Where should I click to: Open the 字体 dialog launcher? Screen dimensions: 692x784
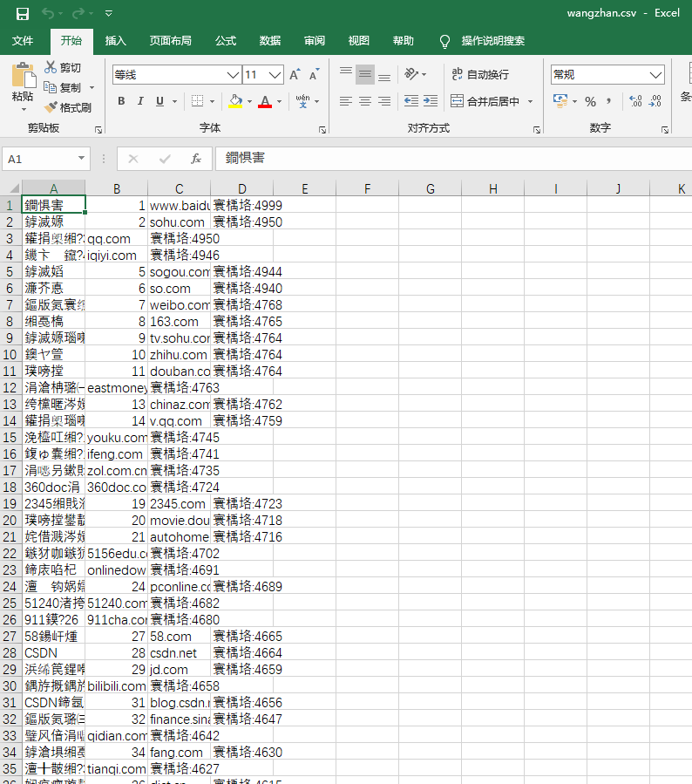click(x=322, y=130)
